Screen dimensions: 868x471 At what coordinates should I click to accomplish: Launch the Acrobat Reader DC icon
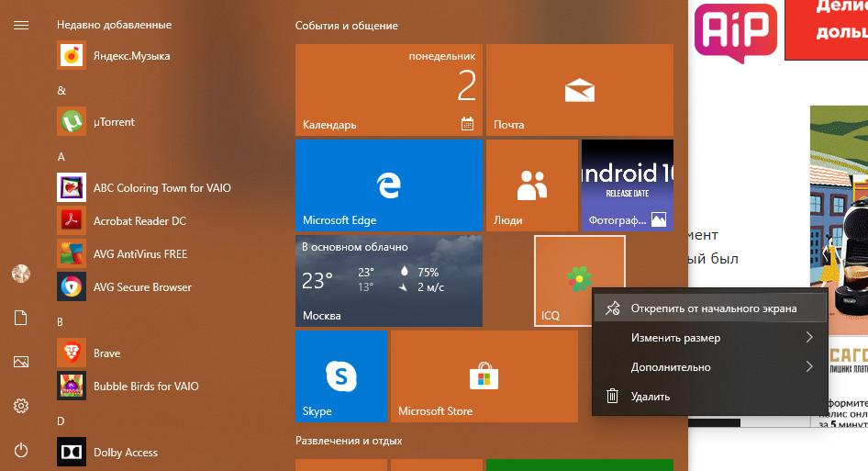point(72,220)
